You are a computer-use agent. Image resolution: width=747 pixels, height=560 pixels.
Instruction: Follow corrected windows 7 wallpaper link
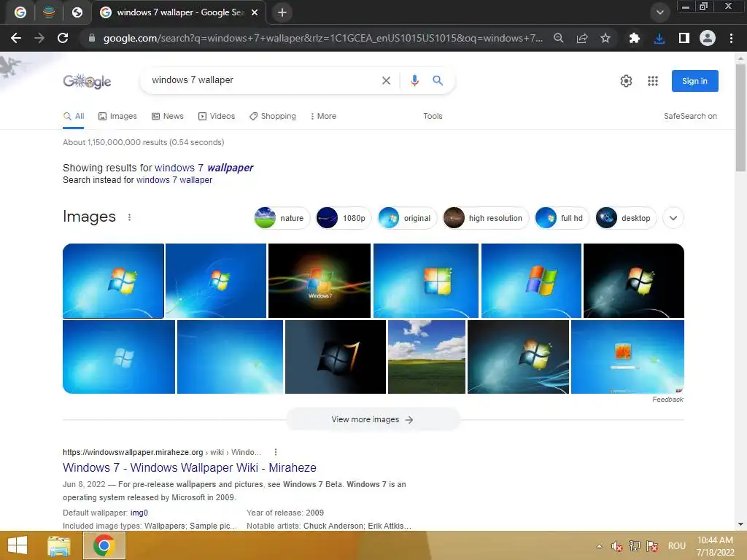coord(204,168)
